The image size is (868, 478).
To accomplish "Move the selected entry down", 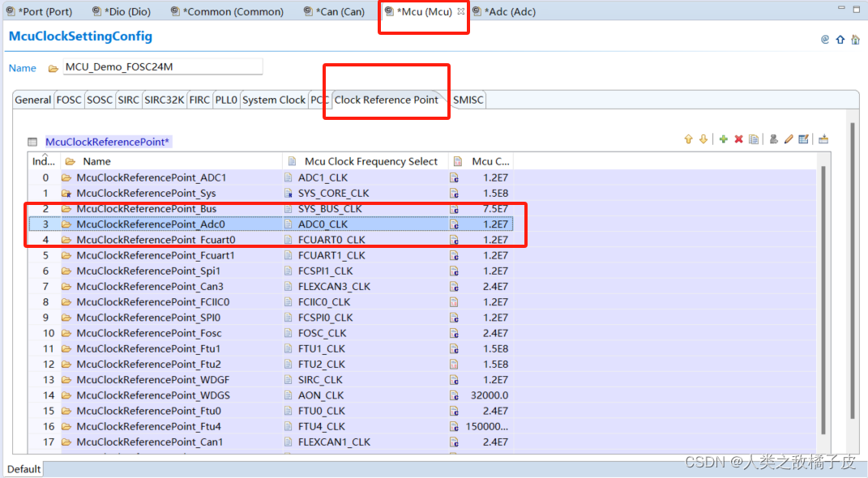I will [x=703, y=139].
